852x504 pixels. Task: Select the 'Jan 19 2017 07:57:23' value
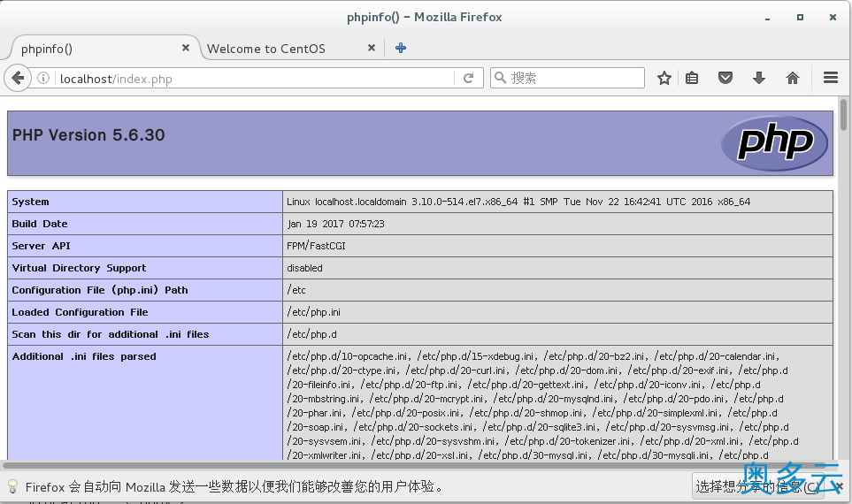[x=336, y=224]
